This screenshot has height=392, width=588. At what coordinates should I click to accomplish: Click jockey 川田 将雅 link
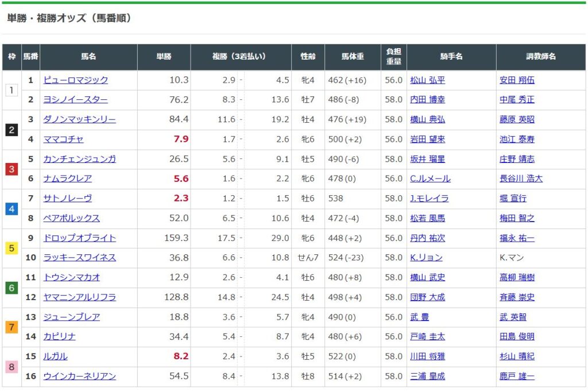(427, 356)
